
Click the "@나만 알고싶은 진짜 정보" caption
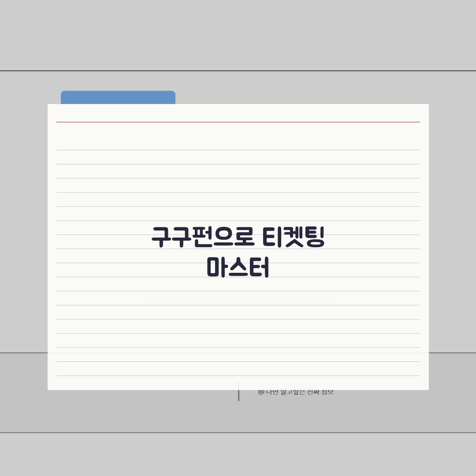tap(296, 392)
